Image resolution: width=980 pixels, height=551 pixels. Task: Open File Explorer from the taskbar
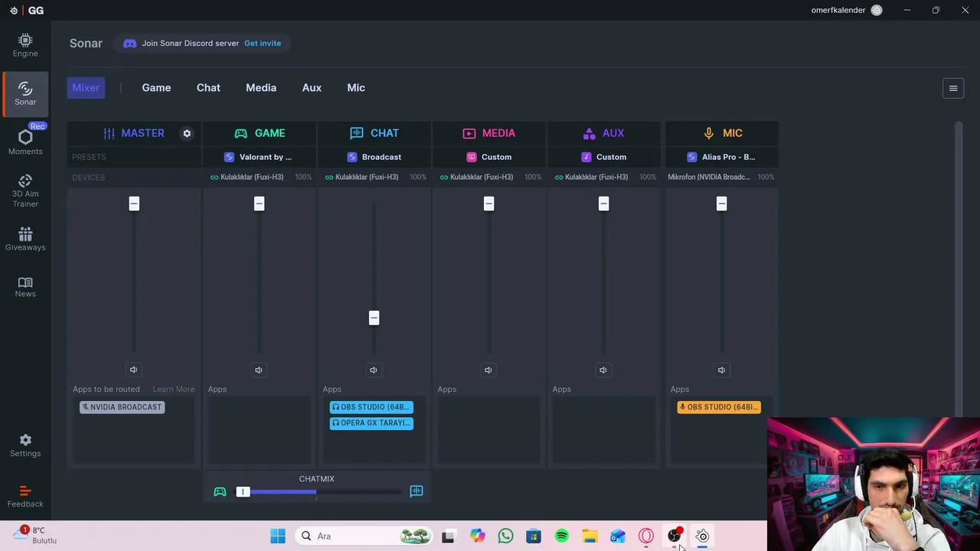[x=590, y=536]
